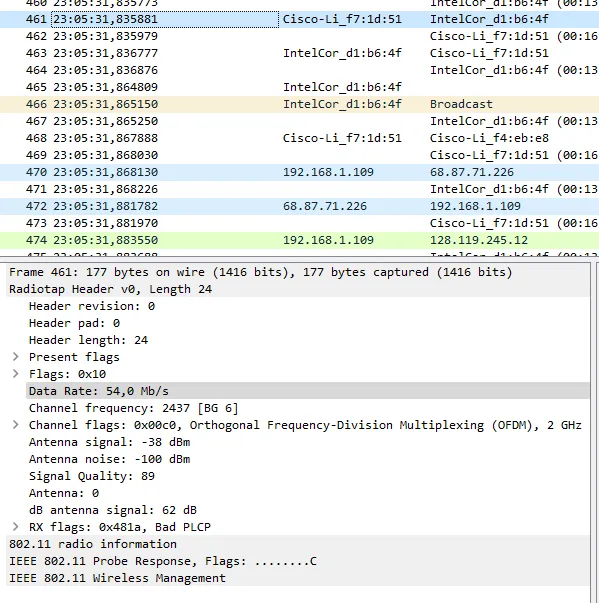
Task: Select packet 468 to Cisco-Li_f4:eb:e8
Action: coord(300,138)
